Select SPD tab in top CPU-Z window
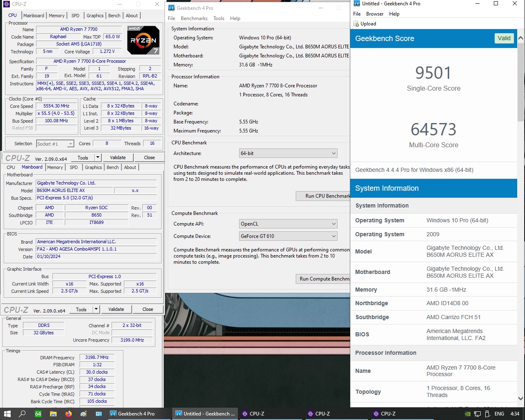The height and width of the screenshot is (420, 525). [75, 16]
